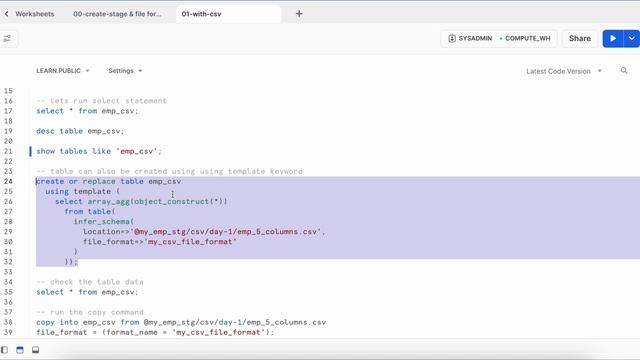The width and height of the screenshot is (640, 360).
Task: Open LEARN.PUBLIC database context dropdown
Action: [x=62, y=71]
